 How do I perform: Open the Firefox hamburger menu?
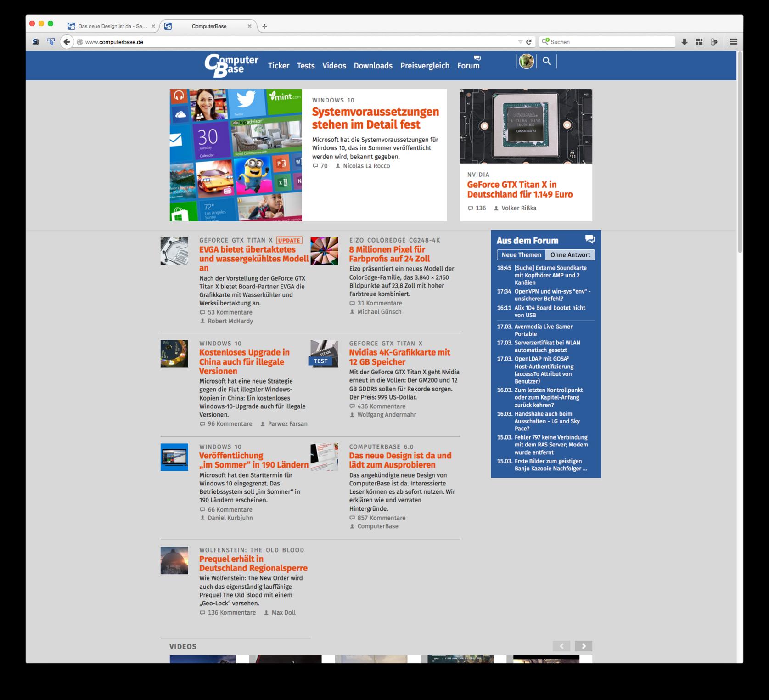pyautogui.click(x=734, y=42)
